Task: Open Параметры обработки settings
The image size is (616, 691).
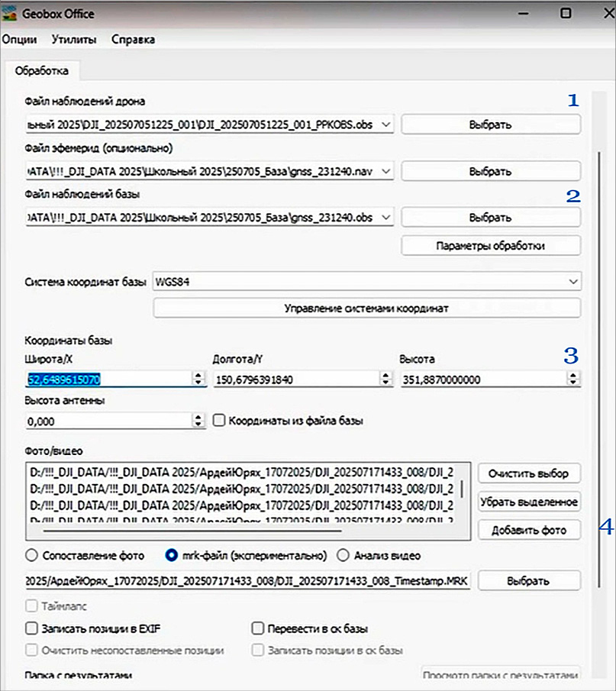Action: [490, 246]
